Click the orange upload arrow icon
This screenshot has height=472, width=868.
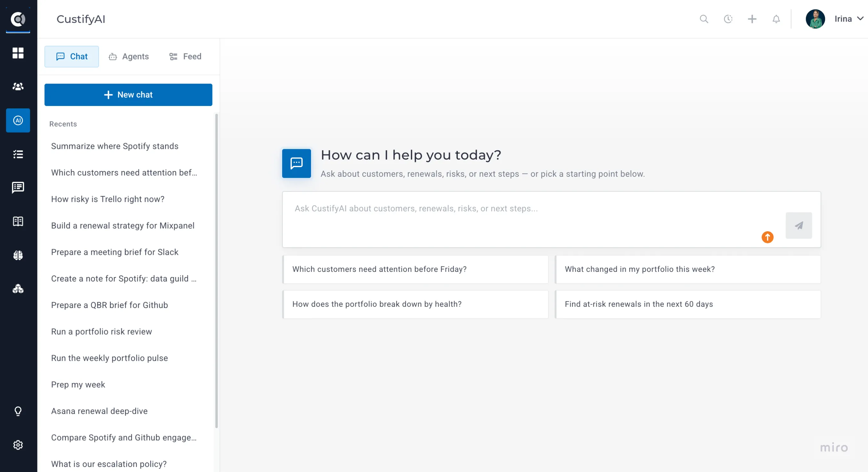768,237
